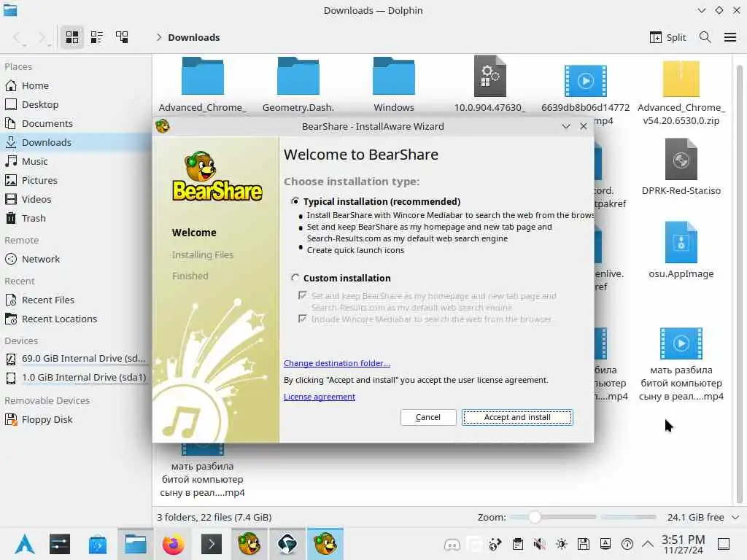
Task: Click muted volume tray icon
Action: click(x=540, y=544)
